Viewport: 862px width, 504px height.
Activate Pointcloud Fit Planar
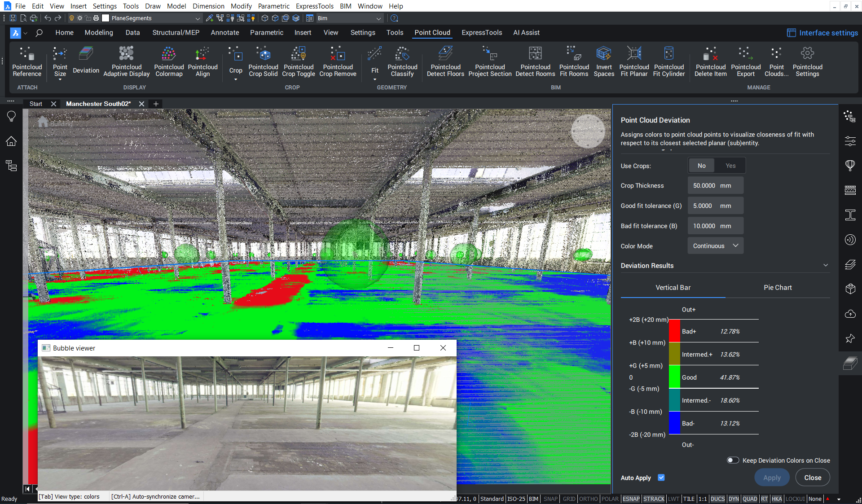(633, 61)
